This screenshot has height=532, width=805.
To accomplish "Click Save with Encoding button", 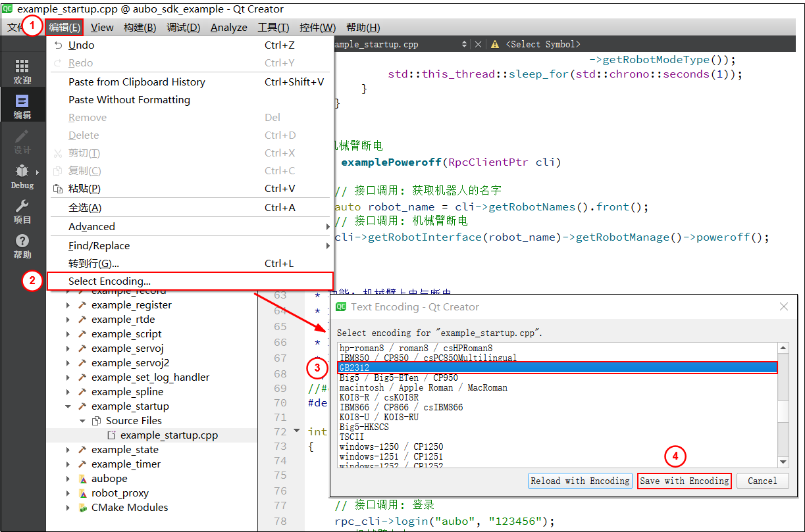I will pyautogui.click(x=685, y=481).
